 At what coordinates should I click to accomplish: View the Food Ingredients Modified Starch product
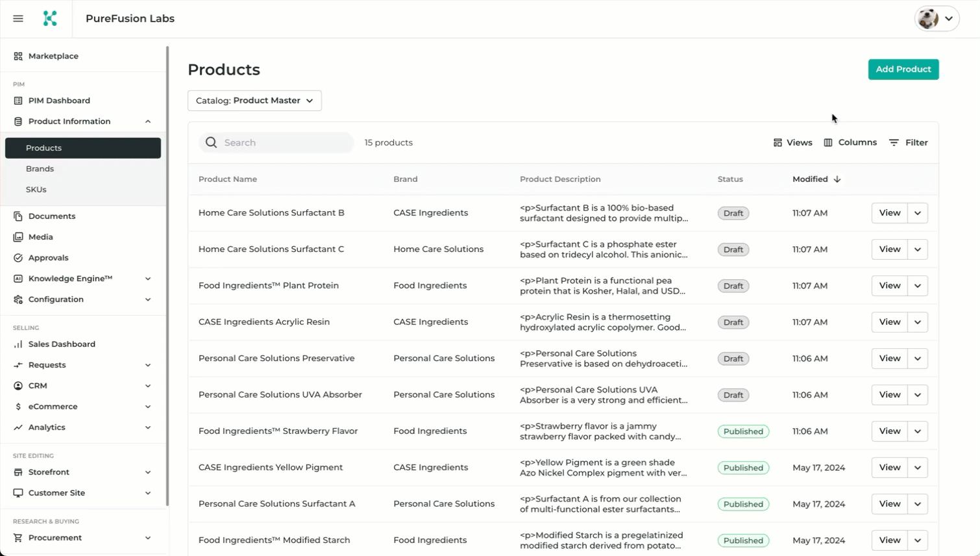click(x=889, y=540)
